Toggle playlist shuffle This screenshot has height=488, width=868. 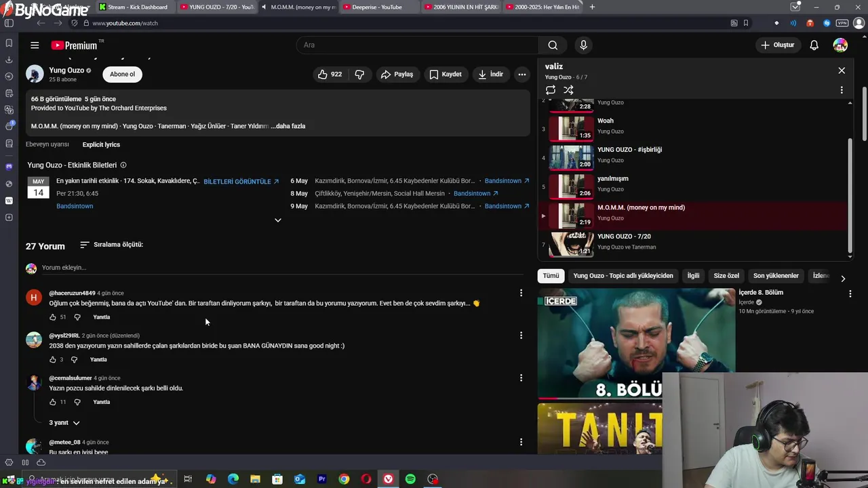pyautogui.click(x=568, y=90)
